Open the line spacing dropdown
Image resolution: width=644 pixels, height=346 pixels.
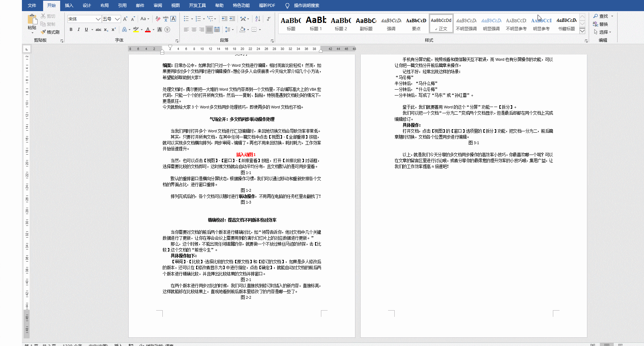[x=229, y=30]
